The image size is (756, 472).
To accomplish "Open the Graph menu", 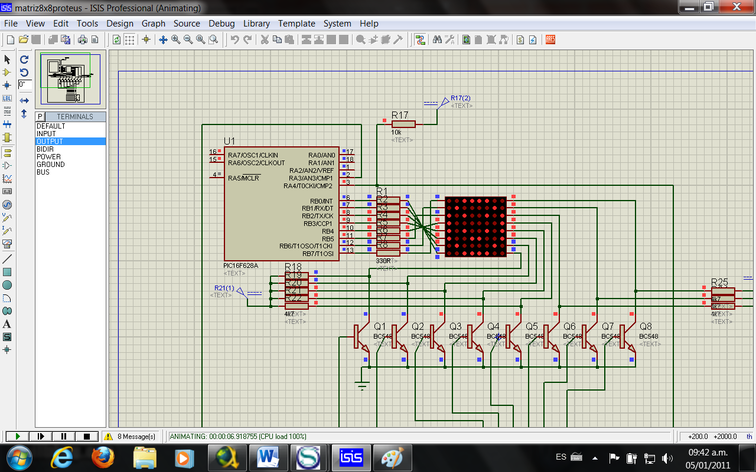I will [x=153, y=23].
